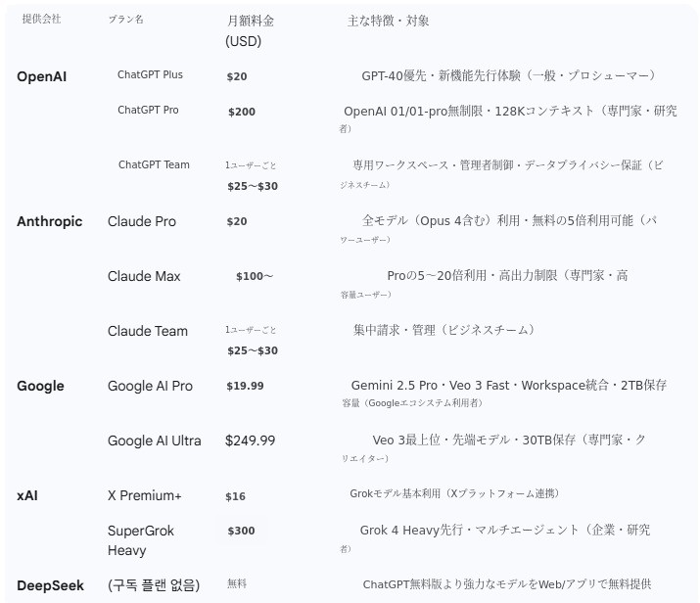
Task: Click the SuperGrok Heavy plan name
Action: (141, 540)
